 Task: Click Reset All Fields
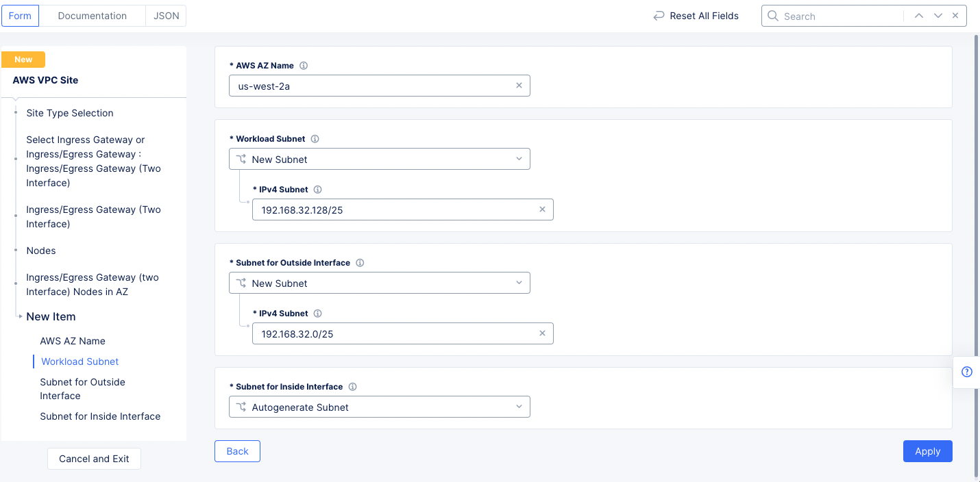696,16
